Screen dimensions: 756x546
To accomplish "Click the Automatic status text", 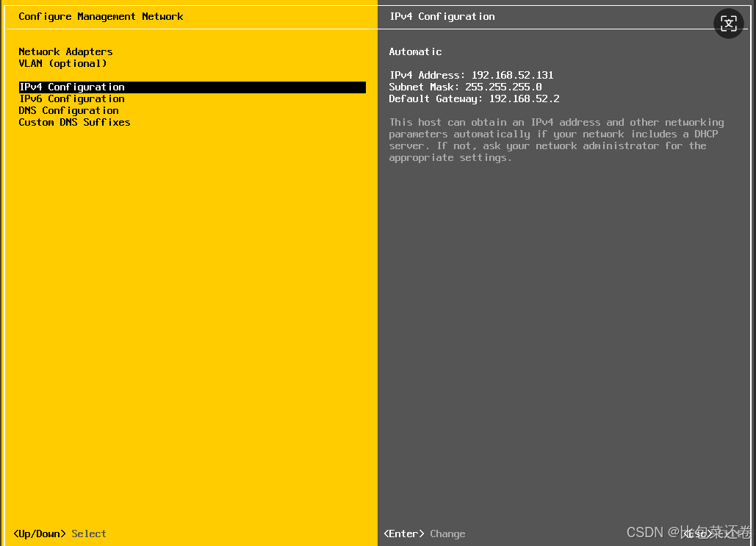I will click(415, 51).
